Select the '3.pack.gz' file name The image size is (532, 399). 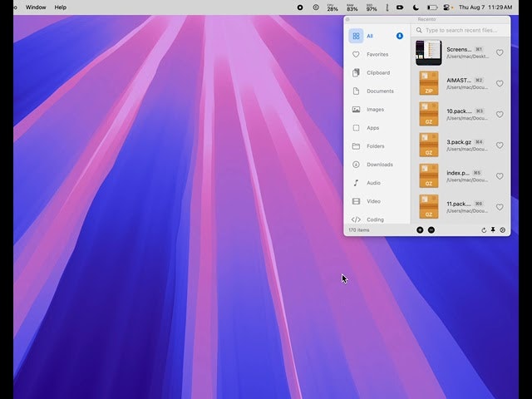(459, 142)
